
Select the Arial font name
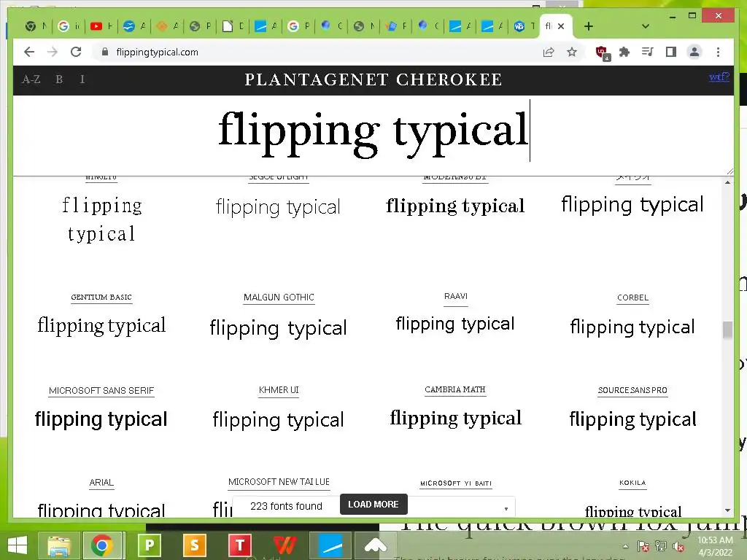[x=101, y=483]
